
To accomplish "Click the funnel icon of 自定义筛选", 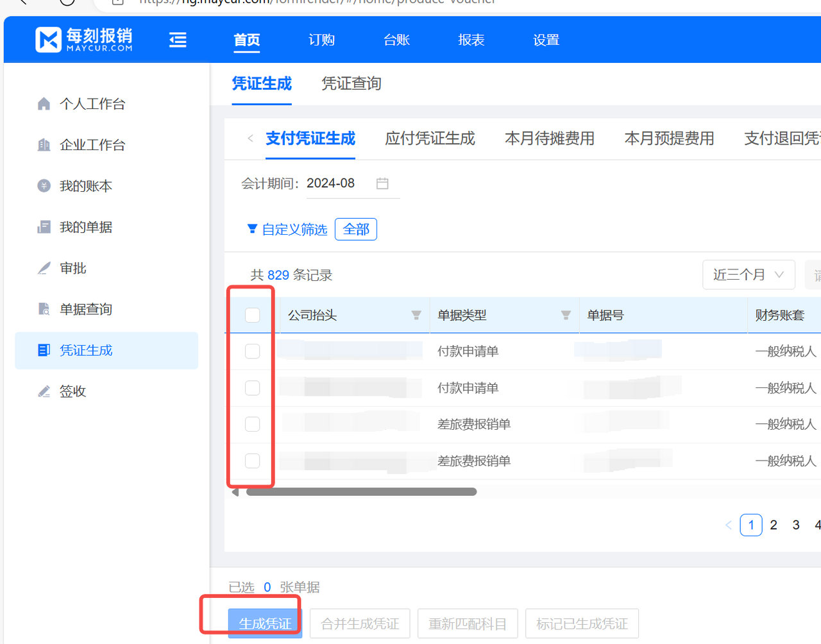I will [252, 229].
